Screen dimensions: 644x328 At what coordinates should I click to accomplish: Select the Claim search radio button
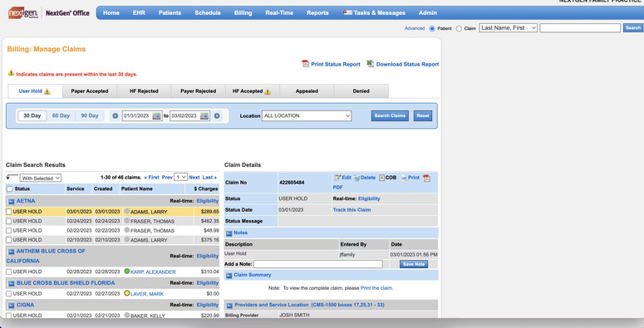coord(459,28)
